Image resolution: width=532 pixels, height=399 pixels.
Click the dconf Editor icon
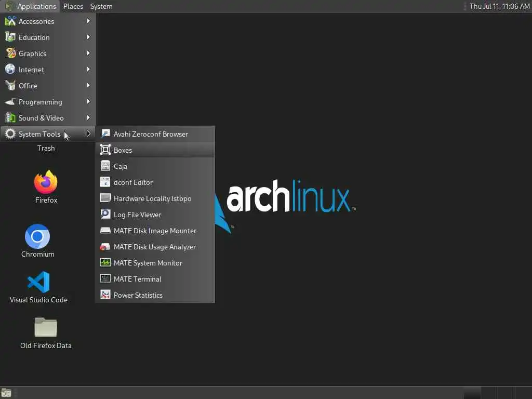tap(105, 182)
